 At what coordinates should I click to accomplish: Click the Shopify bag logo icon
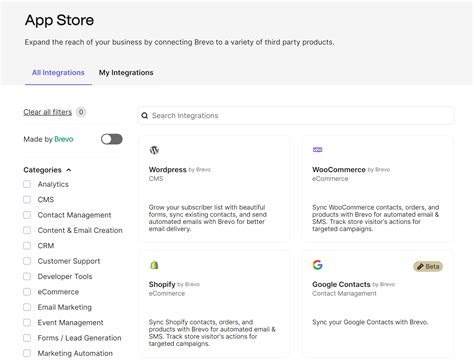(154, 265)
